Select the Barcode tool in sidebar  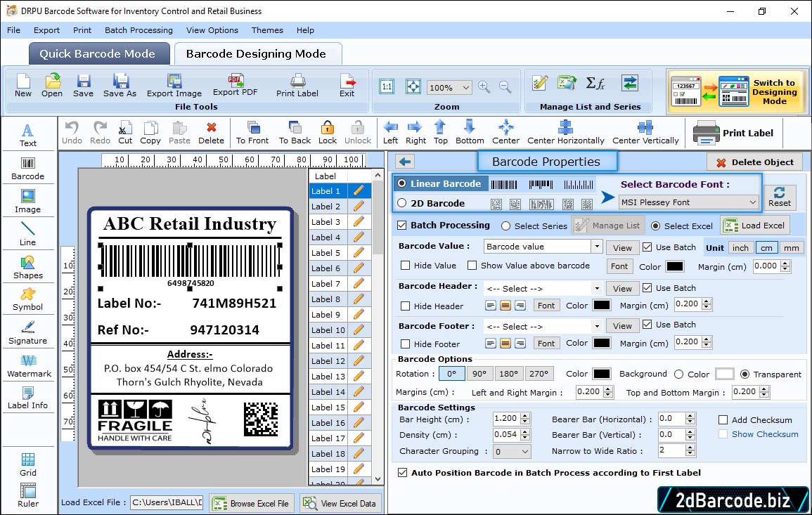coord(28,169)
